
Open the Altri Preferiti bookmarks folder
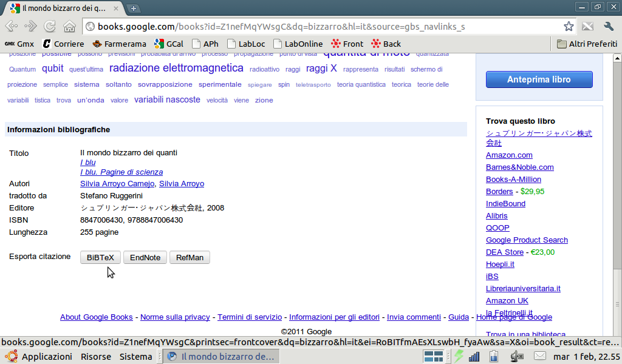pyautogui.click(x=587, y=44)
